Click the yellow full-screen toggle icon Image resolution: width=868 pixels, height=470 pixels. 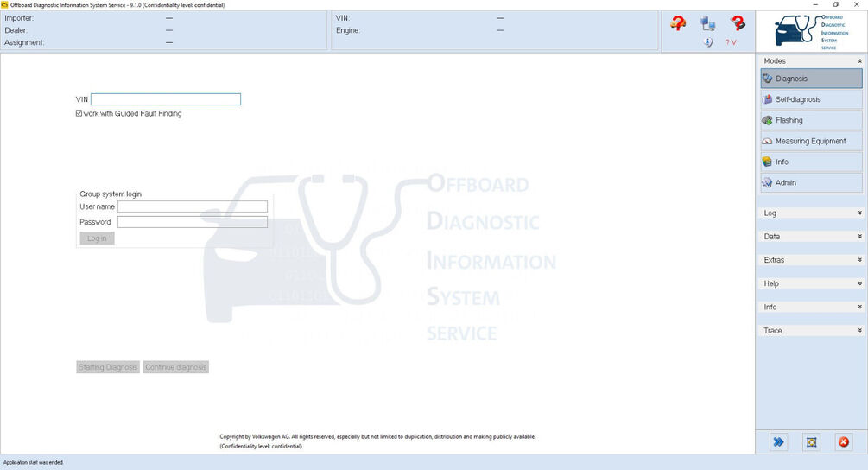click(812, 441)
